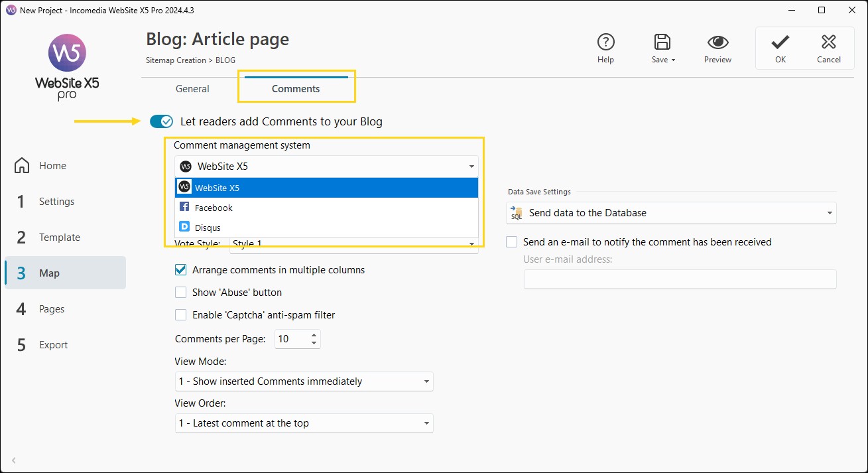Click the WebSite X5 Pro logo
Viewport: 868px width, 473px height.
point(67,68)
